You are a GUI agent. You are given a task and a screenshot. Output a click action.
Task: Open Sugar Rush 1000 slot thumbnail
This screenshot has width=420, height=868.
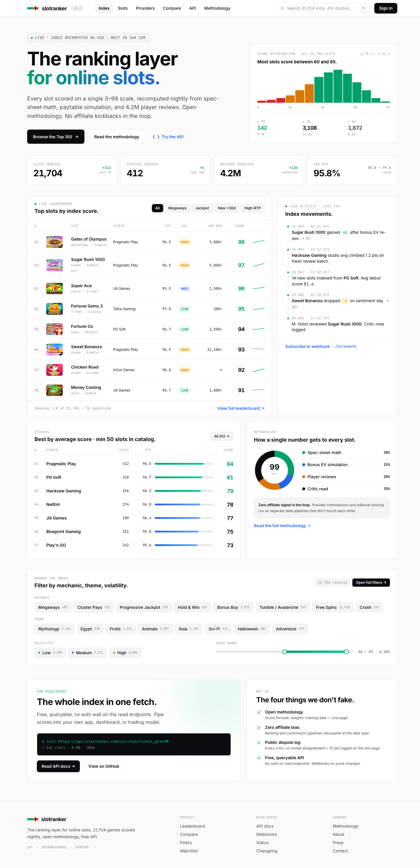[54, 265]
